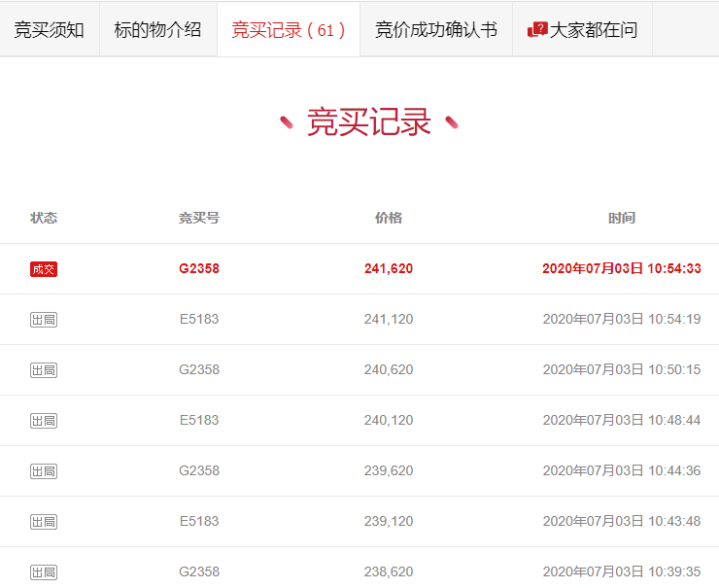Click the 价格 column header

(x=389, y=218)
